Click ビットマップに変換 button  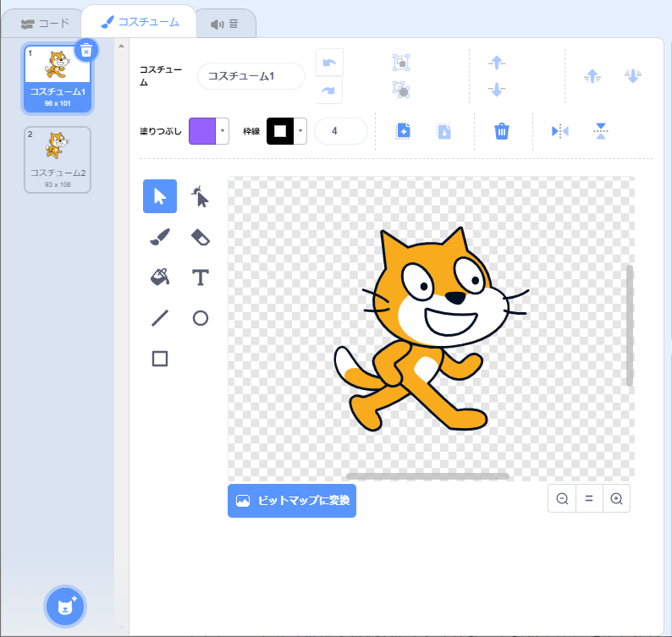(x=292, y=500)
